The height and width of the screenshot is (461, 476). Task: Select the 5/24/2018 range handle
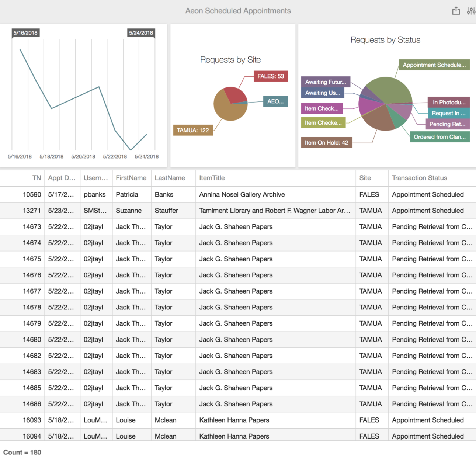point(141,33)
